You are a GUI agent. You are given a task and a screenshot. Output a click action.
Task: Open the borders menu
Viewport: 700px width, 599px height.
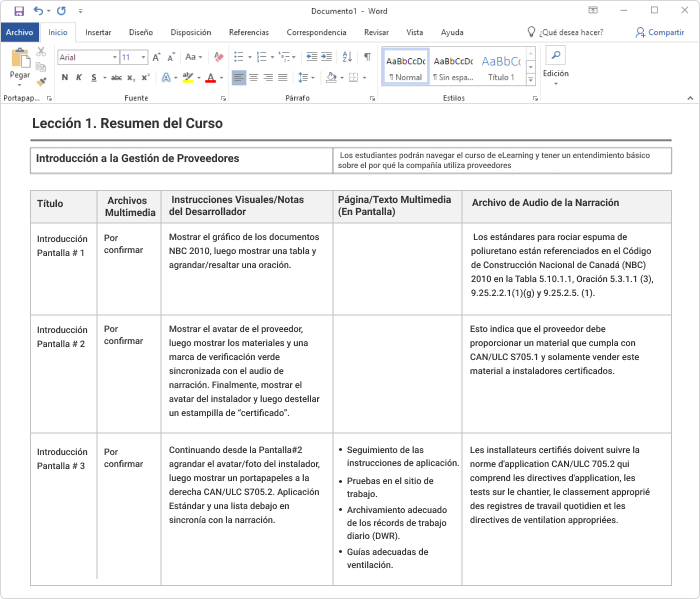[357, 78]
